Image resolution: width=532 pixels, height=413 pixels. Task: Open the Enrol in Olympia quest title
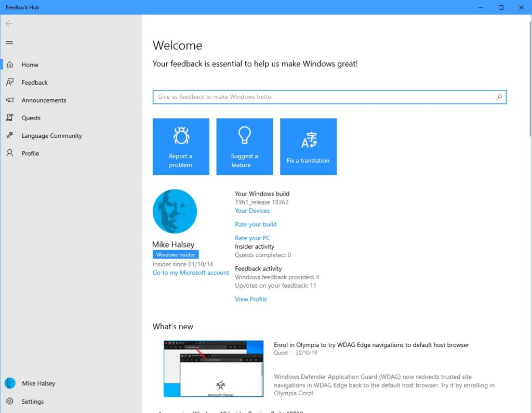coord(371,345)
